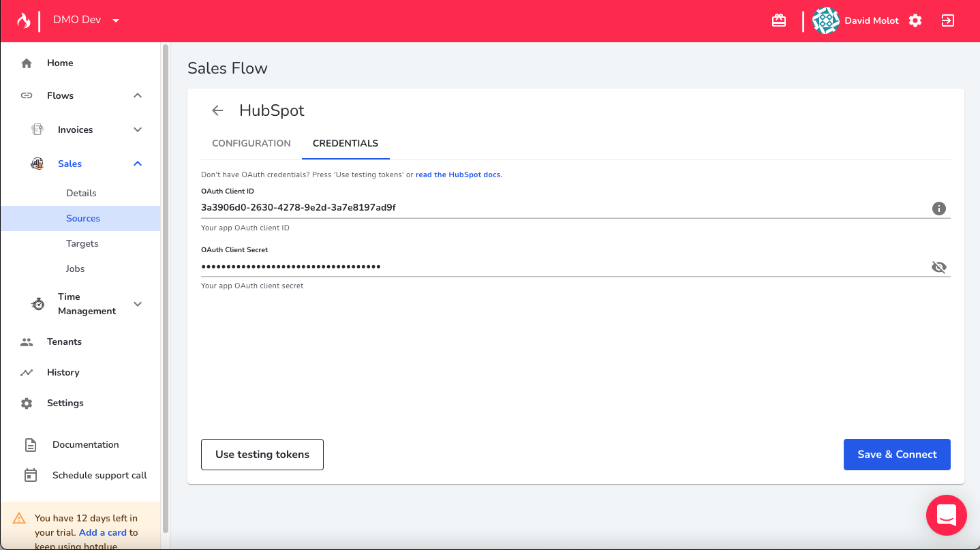The image size is (980, 550).
Task: Click the info icon for OAuth Client ID
Action: pyautogui.click(x=939, y=209)
